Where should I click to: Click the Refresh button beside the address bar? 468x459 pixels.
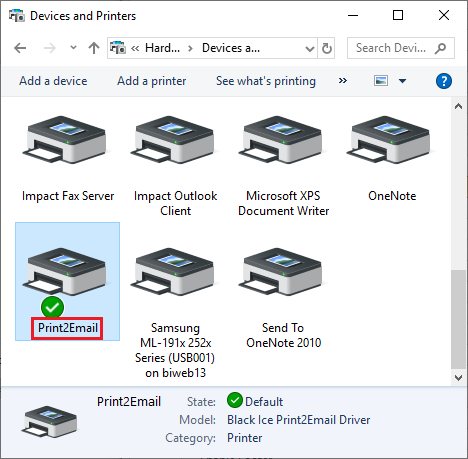coord(326,48)
